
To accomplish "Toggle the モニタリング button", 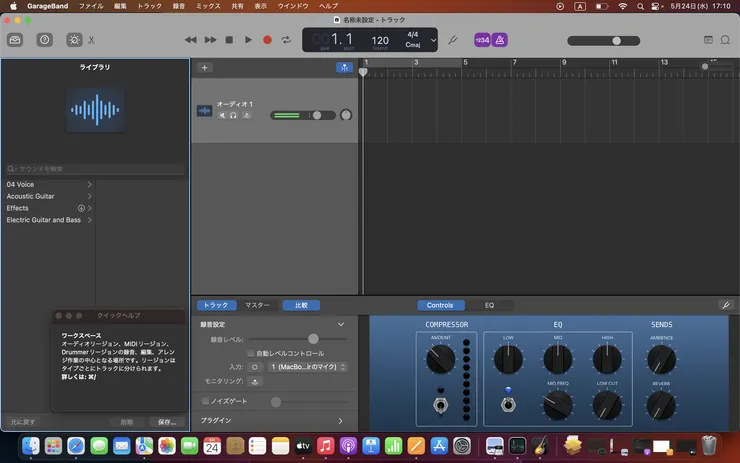I will (255, 381).
